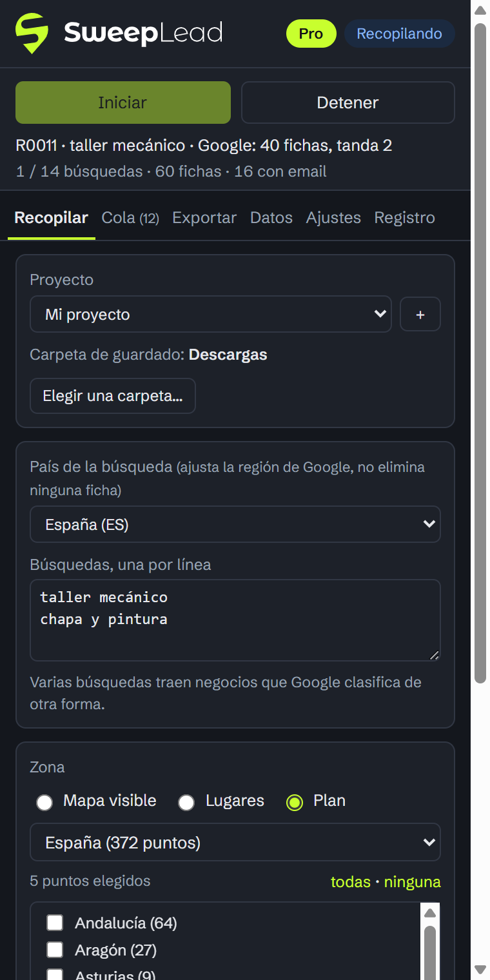Select the Mapa visible radio button
Image resolution: width=490 pixels, height=980 pixels.
point(44,802)
